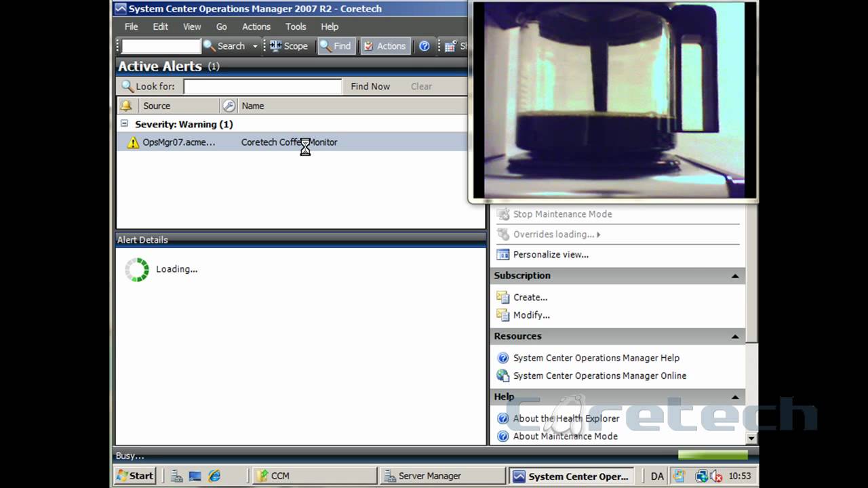Click the Create subscription icon
Screen dimensions: 868x488
click(502, 297)
